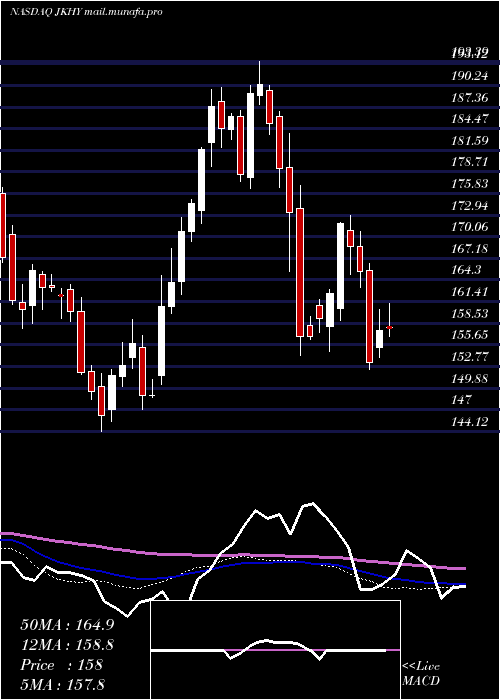This screenshot has width=500, height=700.
Task: Click the NASDAQ JKHY chart title text
Action: [85, 12]
